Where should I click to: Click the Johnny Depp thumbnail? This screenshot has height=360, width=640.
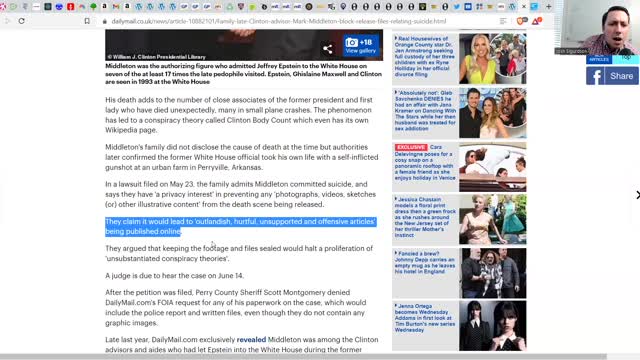pyautogui.click(x=493, y=273)
